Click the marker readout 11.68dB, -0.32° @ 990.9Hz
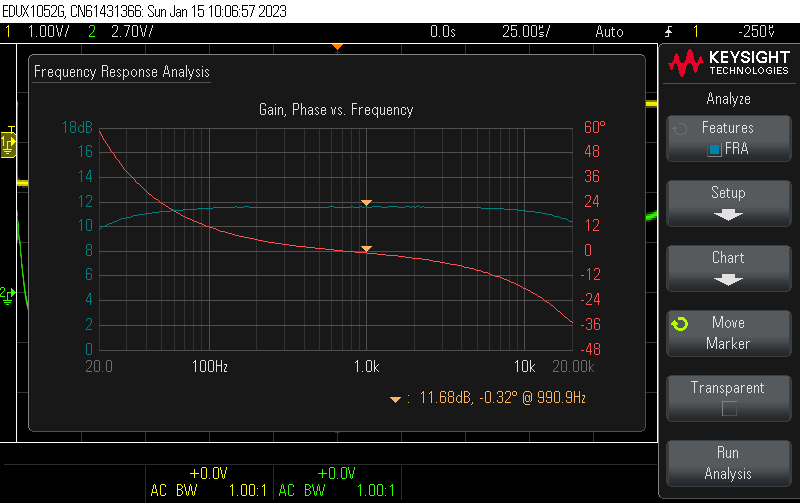The height and width of the screenshot is (503, 800). click(x=502, y=397)
